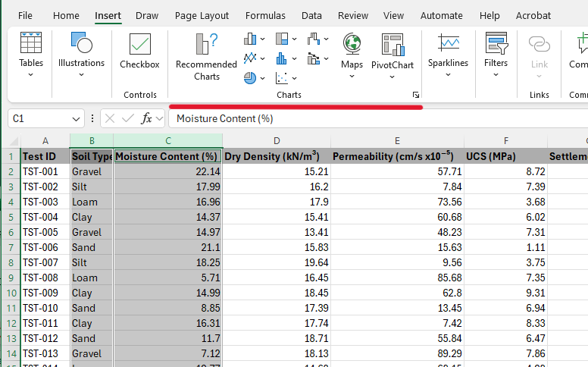588x367 pixels.
Task: Insert a line or area chart
Action: [254, 58]
